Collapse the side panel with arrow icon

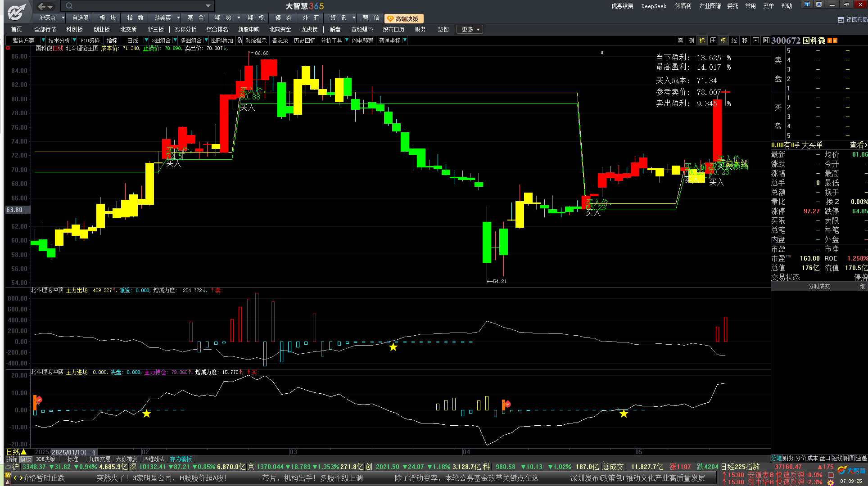(x=766, y=40)
